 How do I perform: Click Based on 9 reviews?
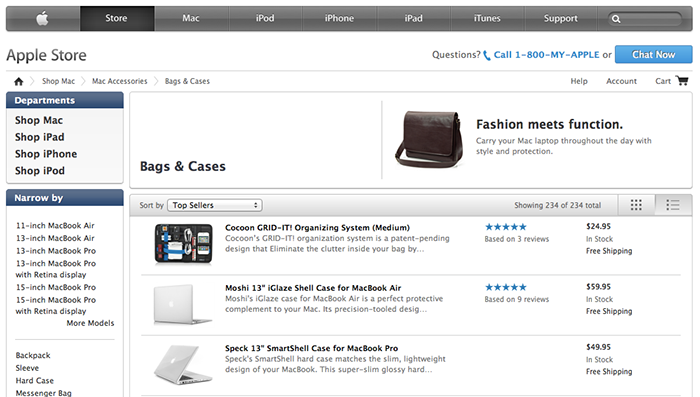coord(517,300)
